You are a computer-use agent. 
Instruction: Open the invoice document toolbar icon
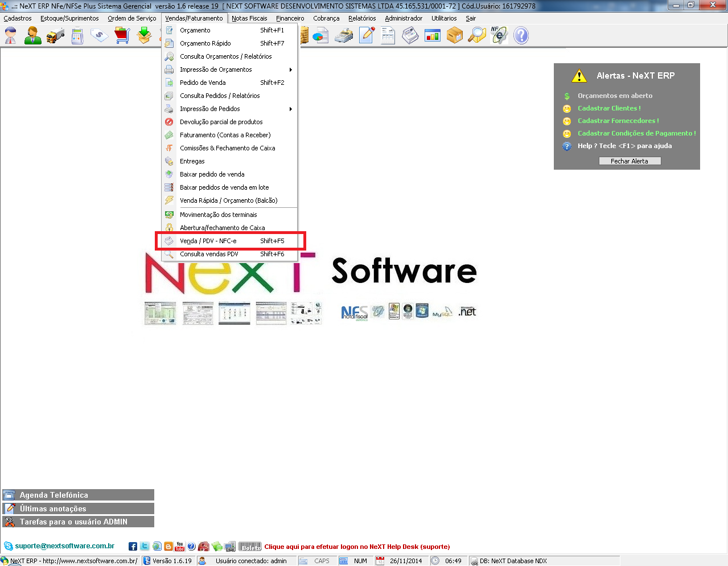(388, 36)
